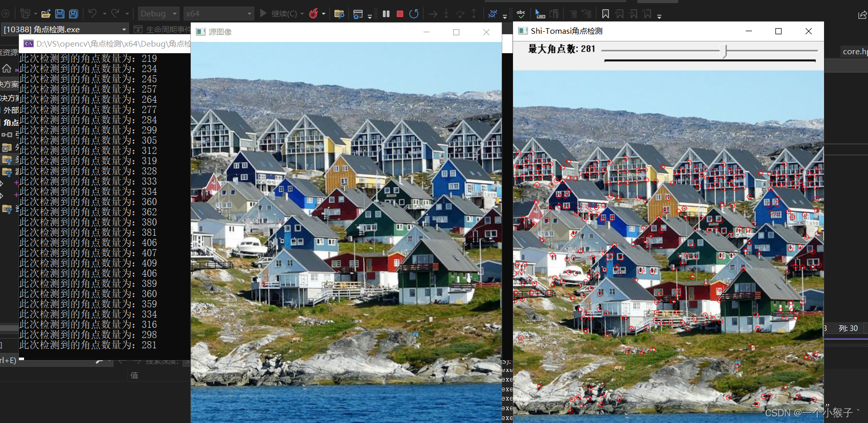Open the new project dropdown arrow
This screenshot has width=868, height=423.
coord(35,14)
